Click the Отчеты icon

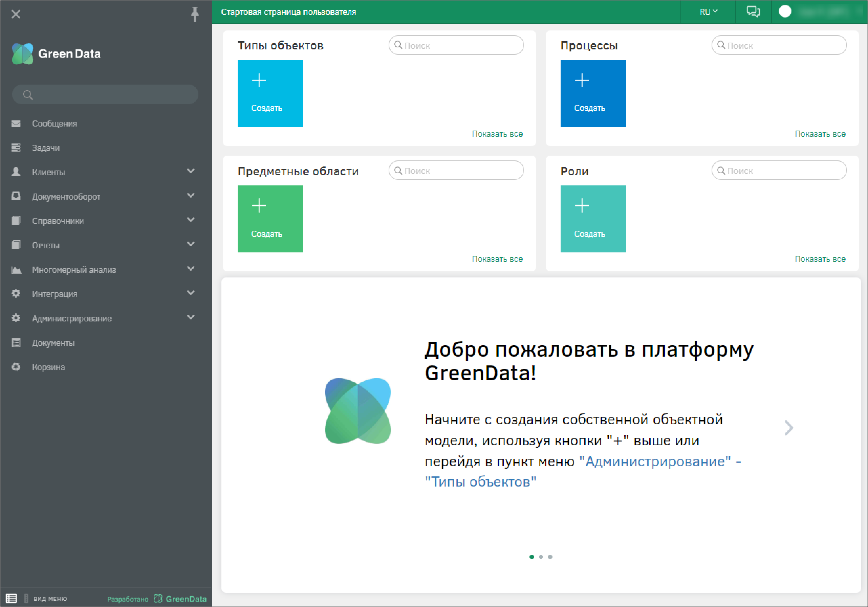tap(16, 245)
